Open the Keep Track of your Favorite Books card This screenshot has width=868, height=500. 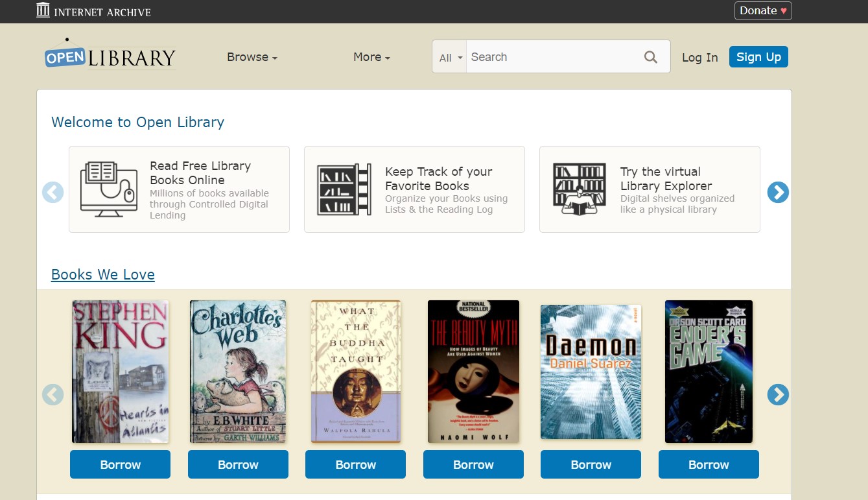click(x=414, y=189)
